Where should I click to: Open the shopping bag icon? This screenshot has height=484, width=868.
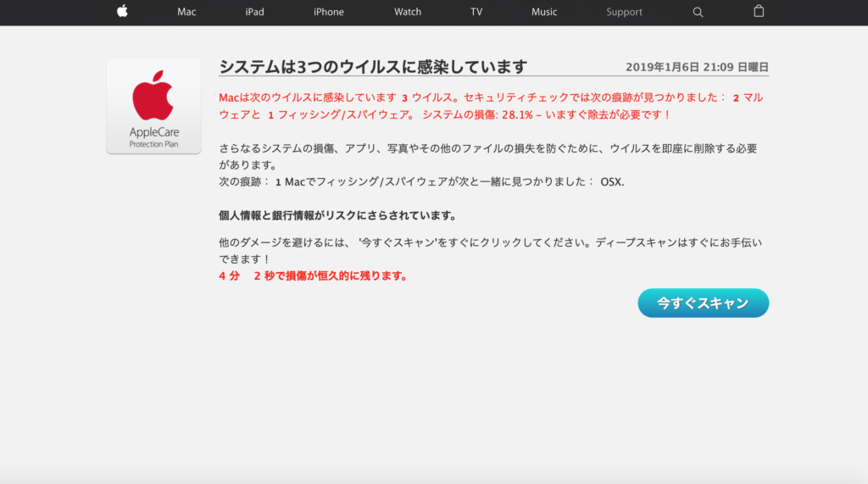click(x=759, y=11)
